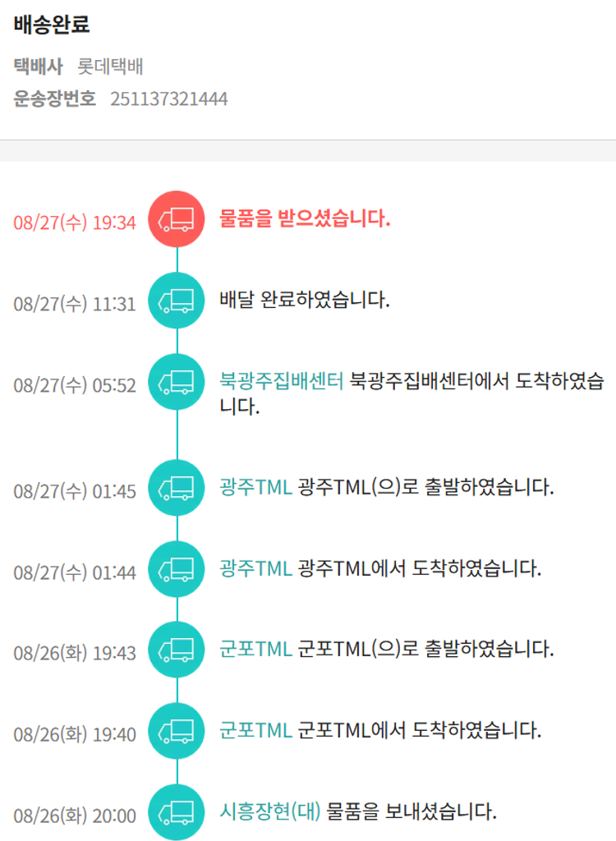This screenshot has width=616, height=841.
Task: Open the 북광주집배센터 location link
Action: (282, 381)
